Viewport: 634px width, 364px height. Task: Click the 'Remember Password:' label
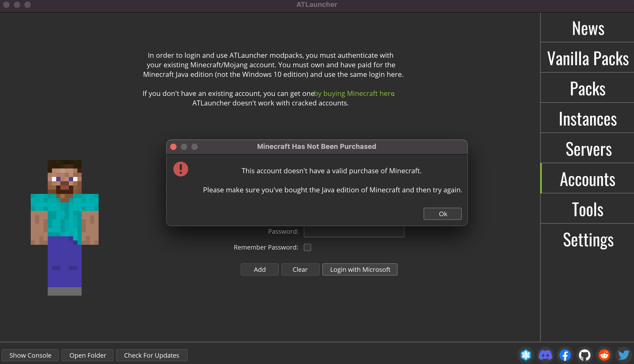click(266, 247)
